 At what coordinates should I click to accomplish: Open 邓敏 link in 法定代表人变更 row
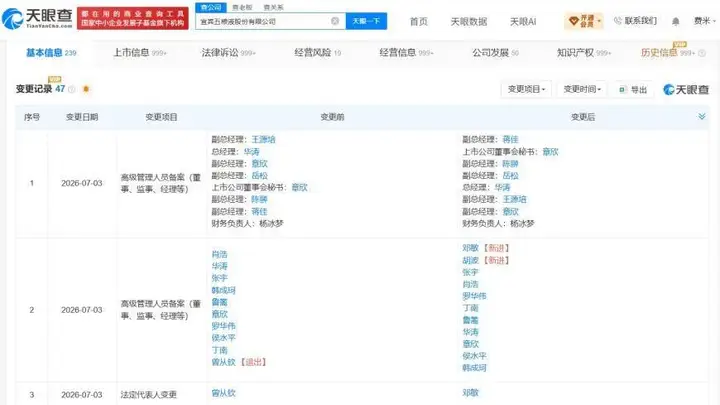coord(470,393)
